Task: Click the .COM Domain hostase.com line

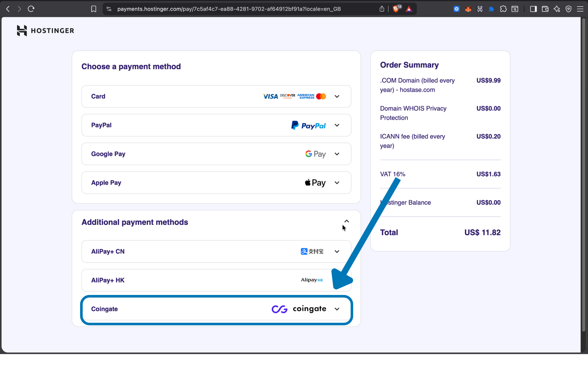Action: point(417,85)
